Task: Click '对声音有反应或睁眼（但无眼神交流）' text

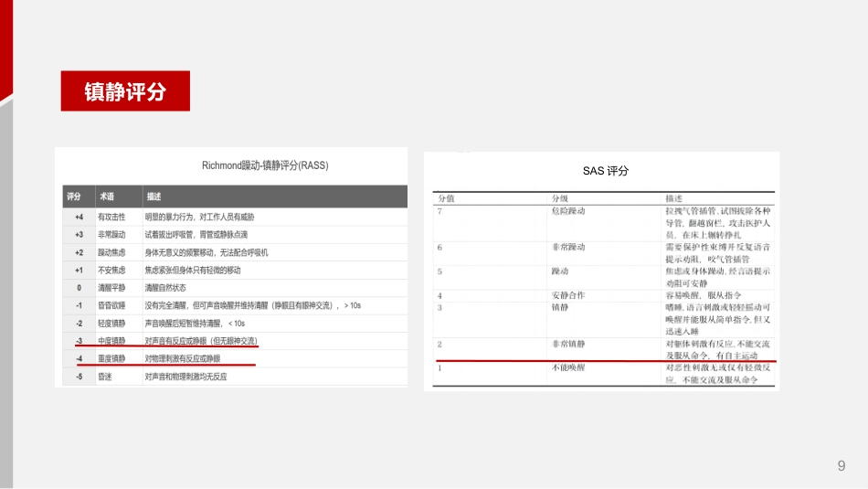Action: [201, 341]
